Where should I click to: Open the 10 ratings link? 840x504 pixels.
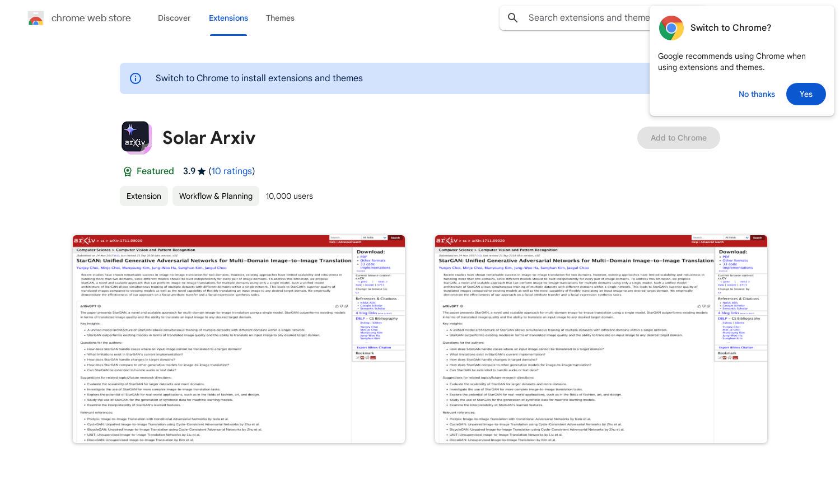[232, 171]
